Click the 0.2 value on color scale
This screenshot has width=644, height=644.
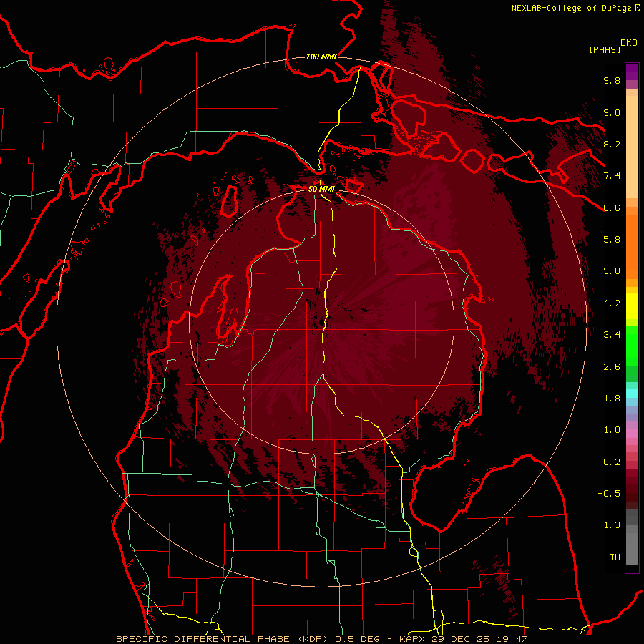coord(612,462)
